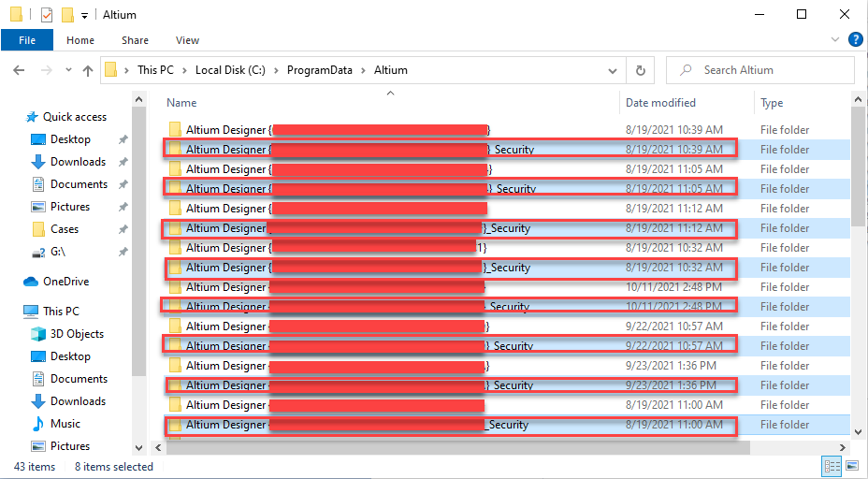Click the file list horizontal scrollbar thumb
This screenshot has height=479, width=868.
click(457, 447)
